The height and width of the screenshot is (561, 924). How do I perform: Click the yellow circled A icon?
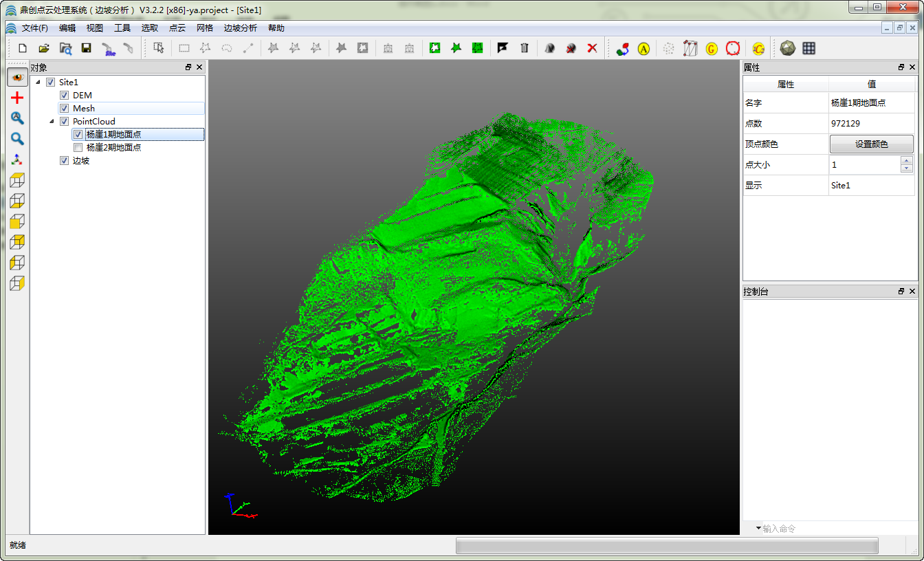pos(643,49)
